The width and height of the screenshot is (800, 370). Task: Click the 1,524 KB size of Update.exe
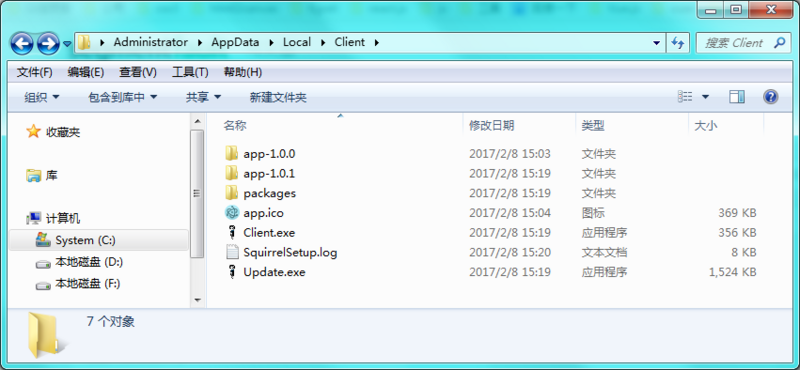733,273
